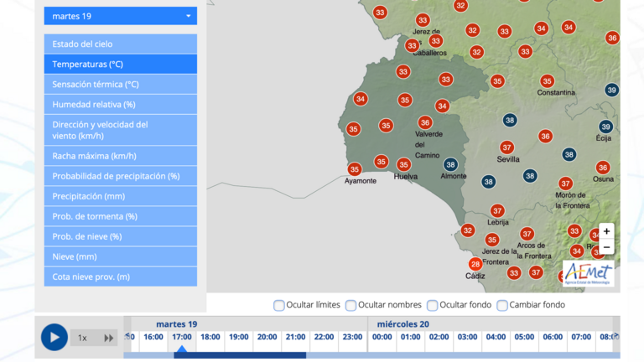Toggle the Ocultar nombres checkbox

point(351,305)
